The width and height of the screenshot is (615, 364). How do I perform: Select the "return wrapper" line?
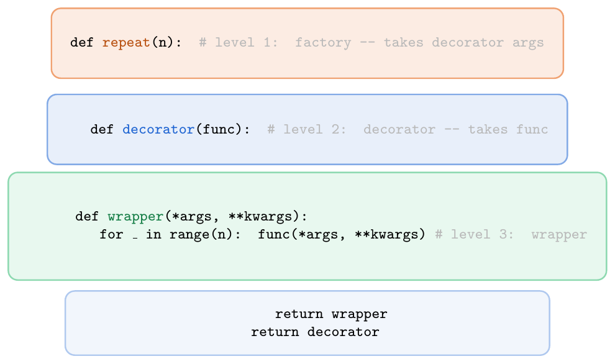[331, 314]
